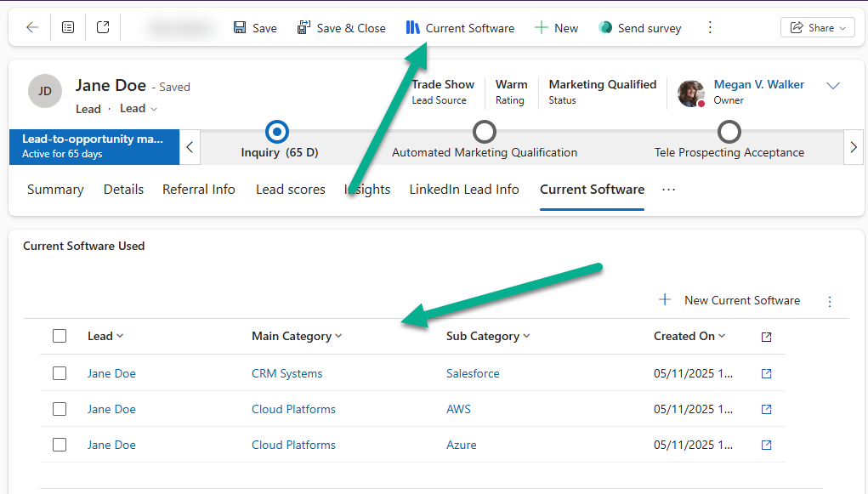The width and height of the screenshot is (868, 494).
Task: Toggle the select-all checkbox in grid header
Action: point(60,336)
